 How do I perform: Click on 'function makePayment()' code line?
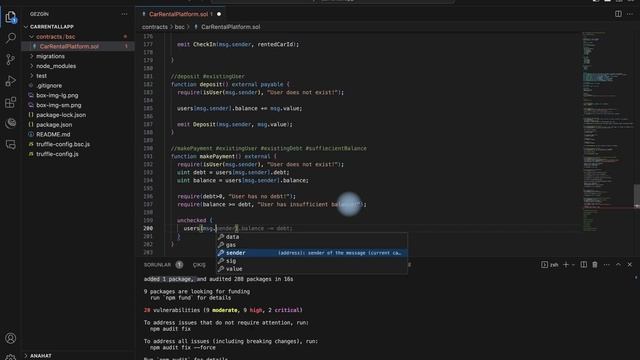tap(224, 156)
